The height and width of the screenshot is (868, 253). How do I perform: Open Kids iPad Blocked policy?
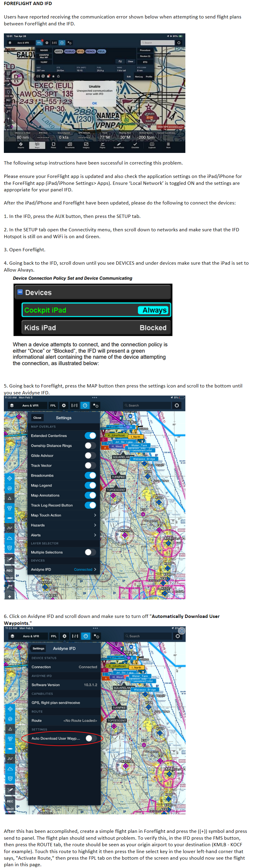tap(96, 328)
